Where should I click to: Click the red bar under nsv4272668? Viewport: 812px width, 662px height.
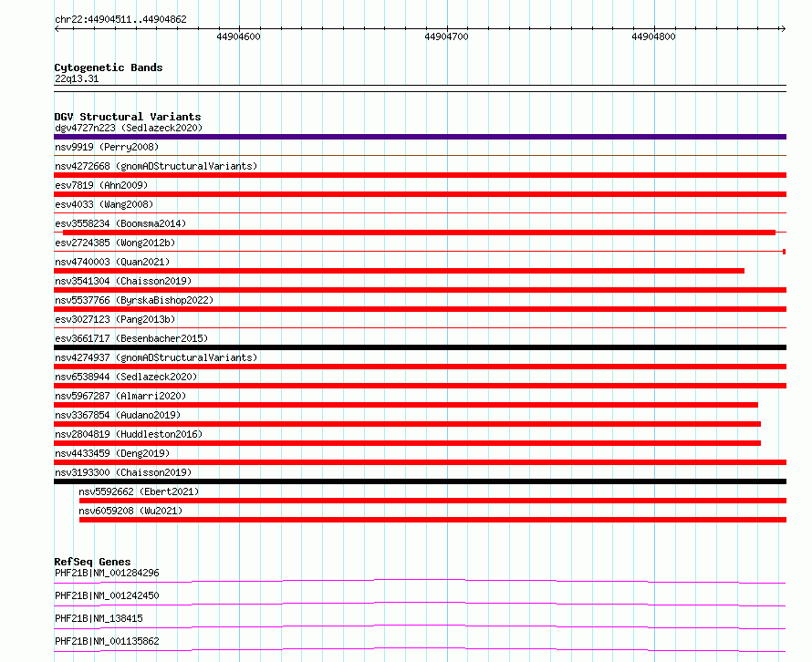pyautogui.click(x=420, y=175)
